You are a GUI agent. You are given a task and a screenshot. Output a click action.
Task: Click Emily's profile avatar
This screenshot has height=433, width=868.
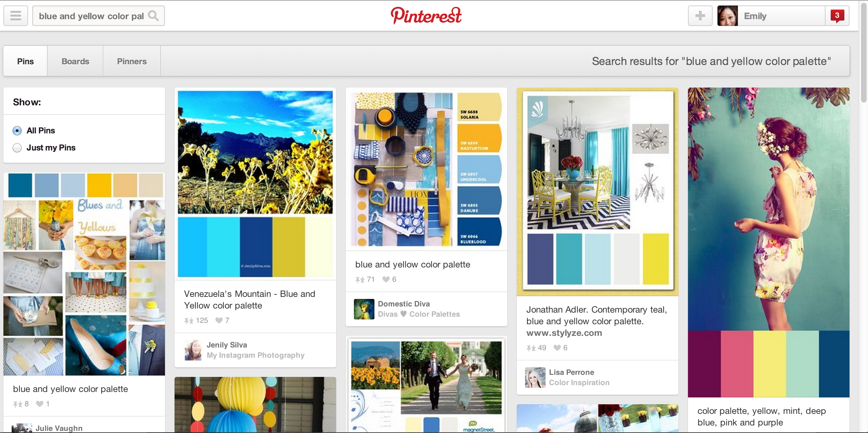pyautogui.click(x=728, y=16)
